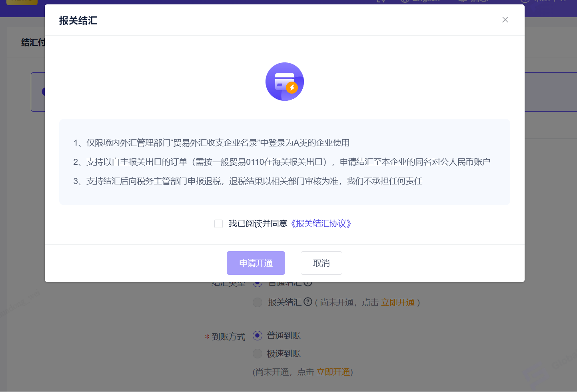This screenshot has height=392, width=577.
Task: Select the partially hidden 普通结汇 radio button
Action: [x=258, y=284]
